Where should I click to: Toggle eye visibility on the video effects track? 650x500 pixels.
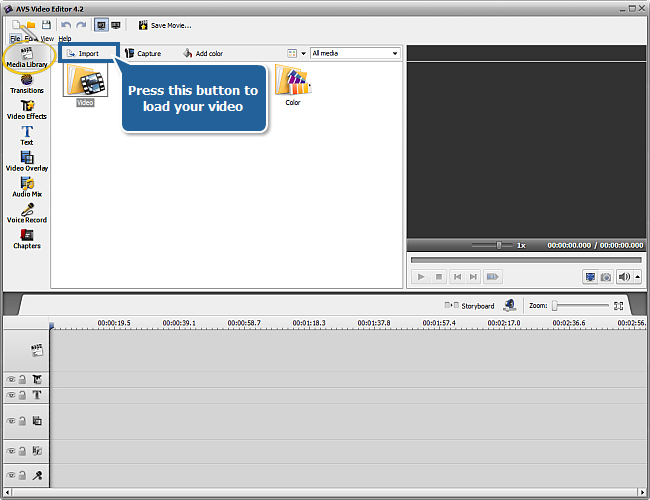(x=11, y=379)
